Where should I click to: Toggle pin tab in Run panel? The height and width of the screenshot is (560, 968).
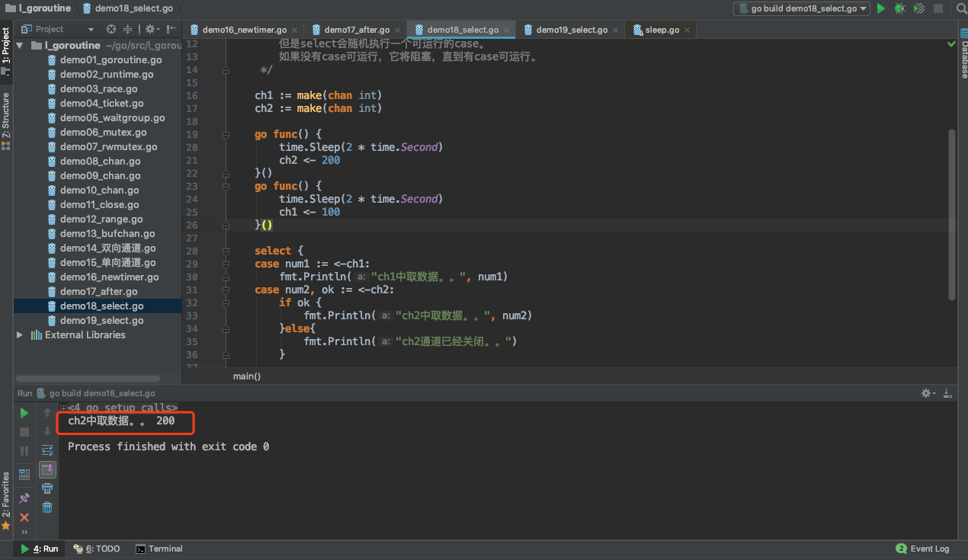coord(24,498)
